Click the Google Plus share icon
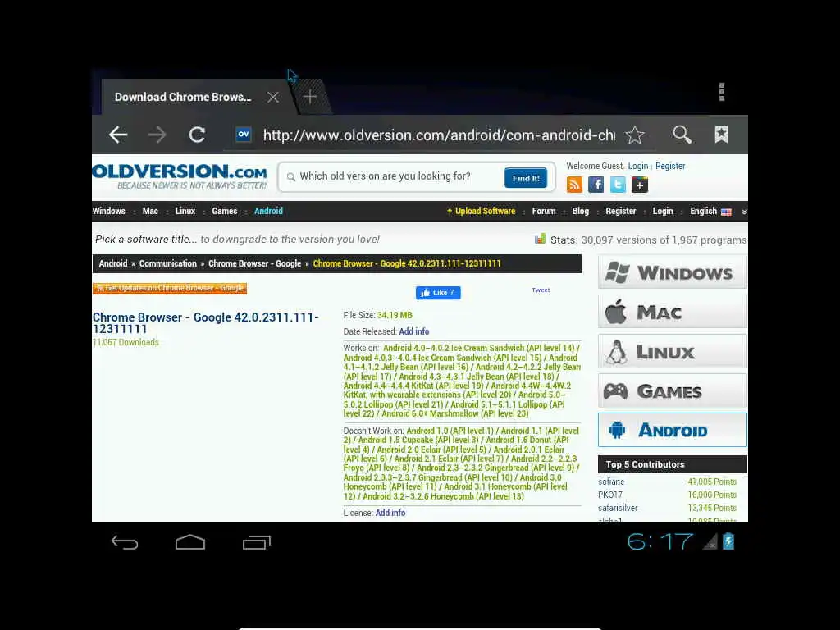The width and height of the screenshot is (840, 630). point(640,185)
